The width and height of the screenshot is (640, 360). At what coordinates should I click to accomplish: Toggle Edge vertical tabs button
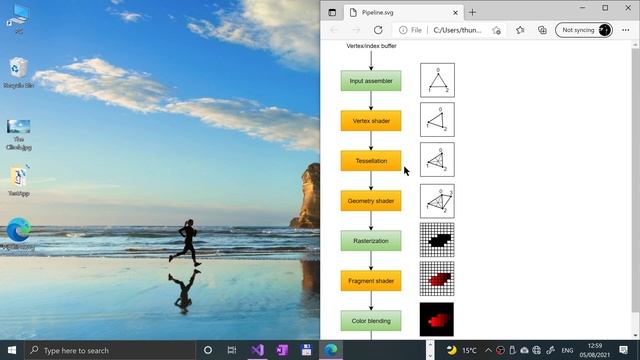coord(332,13)
